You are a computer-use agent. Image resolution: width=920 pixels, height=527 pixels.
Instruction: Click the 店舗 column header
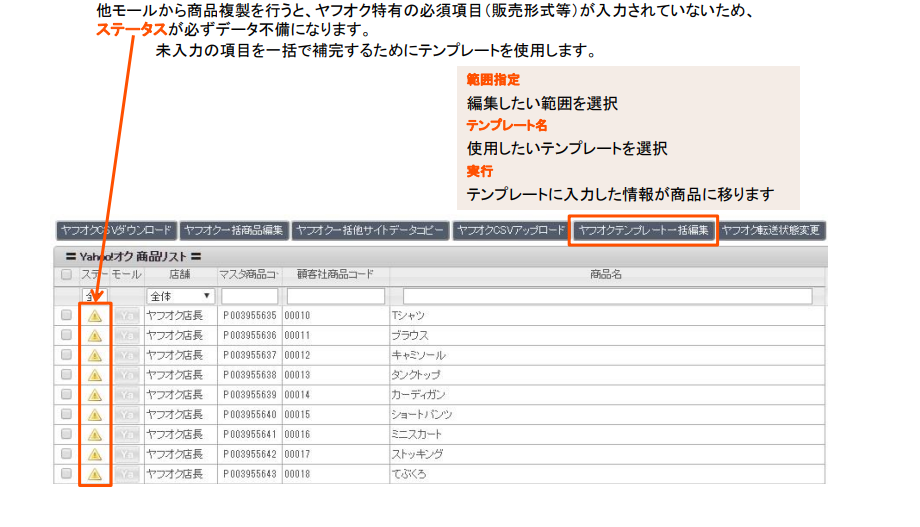[x=180, y=274]
